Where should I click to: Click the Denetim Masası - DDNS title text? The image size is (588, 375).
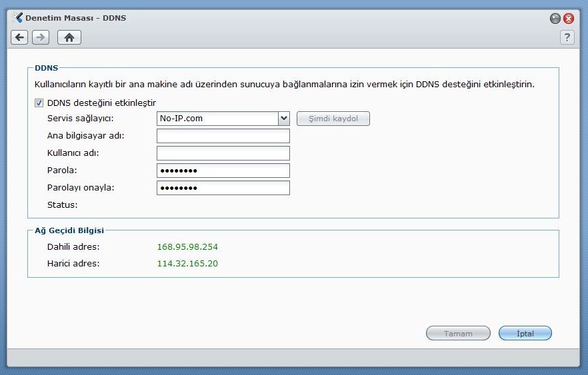click(x=75, y=18)
